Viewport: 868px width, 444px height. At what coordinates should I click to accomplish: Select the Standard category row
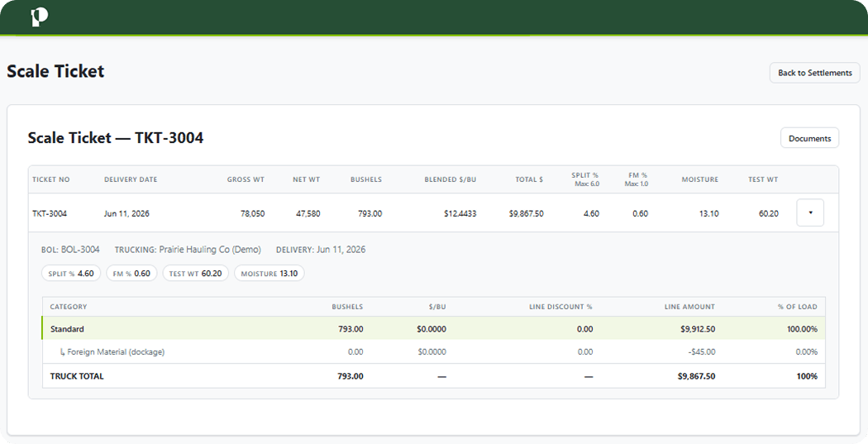[x=433, y=329]
